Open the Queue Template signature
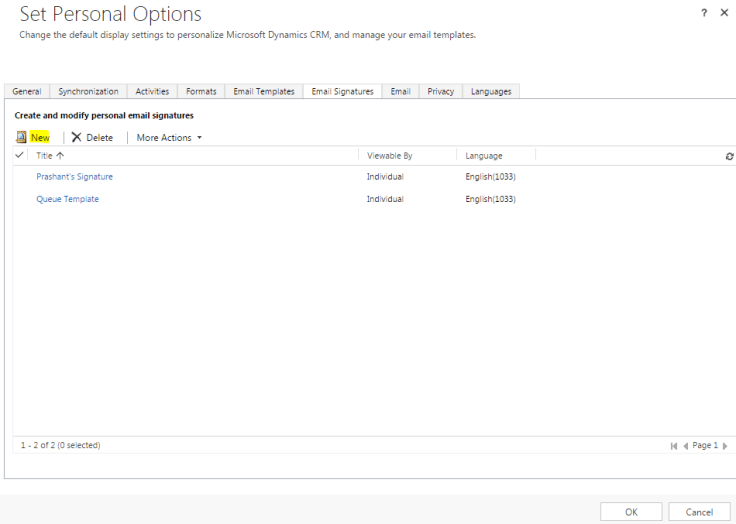 (68, 199)
